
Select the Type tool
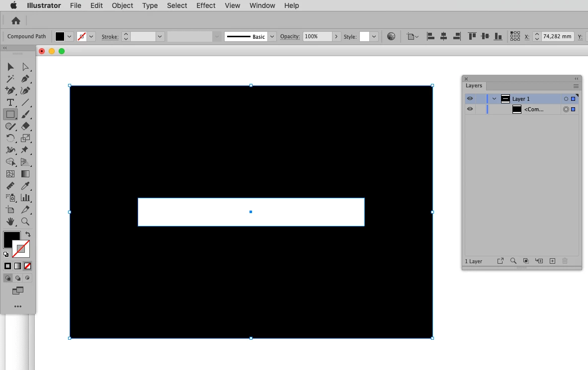(x=10, y=102)
